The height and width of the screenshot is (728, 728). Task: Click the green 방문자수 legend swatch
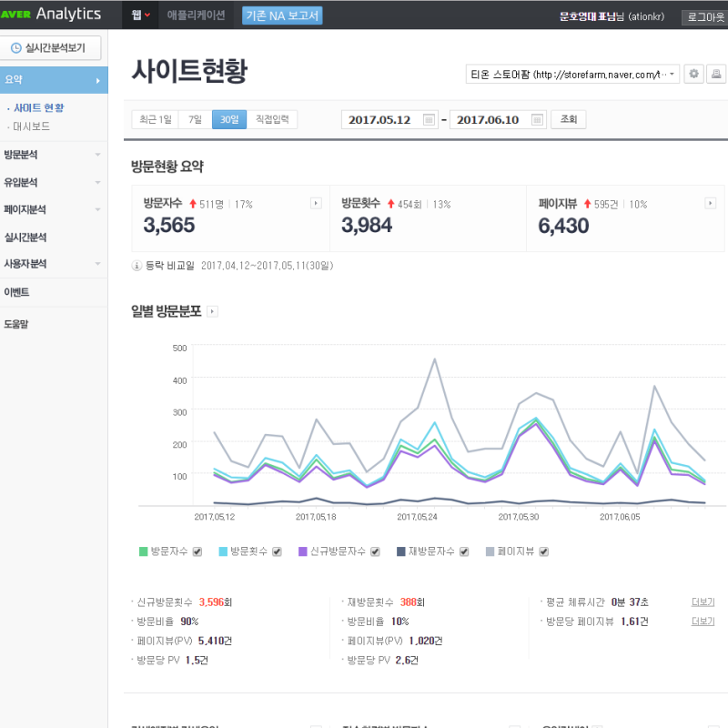pyautogui.click(x=144, y=551)
